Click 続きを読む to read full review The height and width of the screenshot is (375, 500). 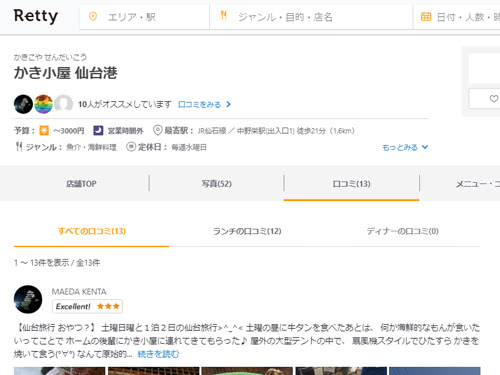point(158,354)
